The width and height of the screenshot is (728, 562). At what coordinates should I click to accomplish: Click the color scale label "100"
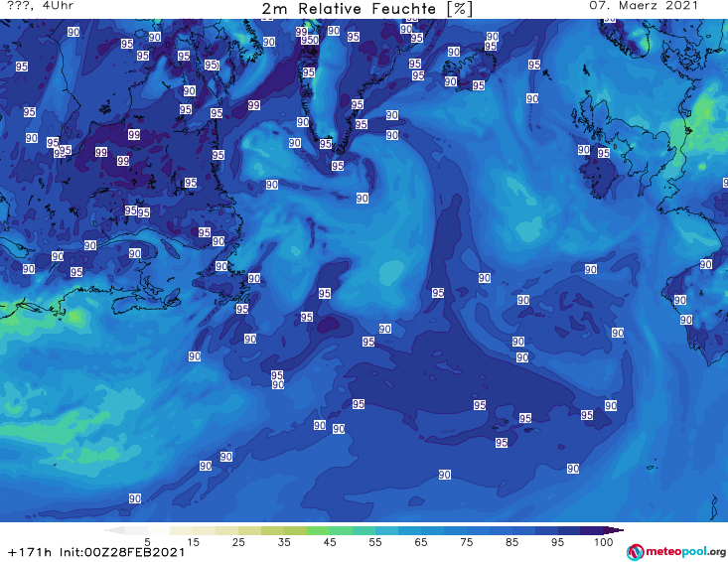[603, 542]
